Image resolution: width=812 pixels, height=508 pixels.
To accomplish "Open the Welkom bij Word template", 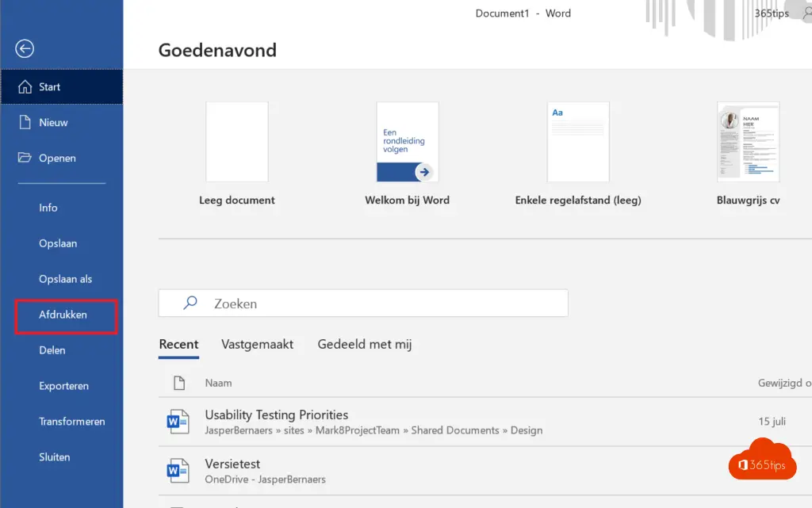I will (x=407, y=143).
